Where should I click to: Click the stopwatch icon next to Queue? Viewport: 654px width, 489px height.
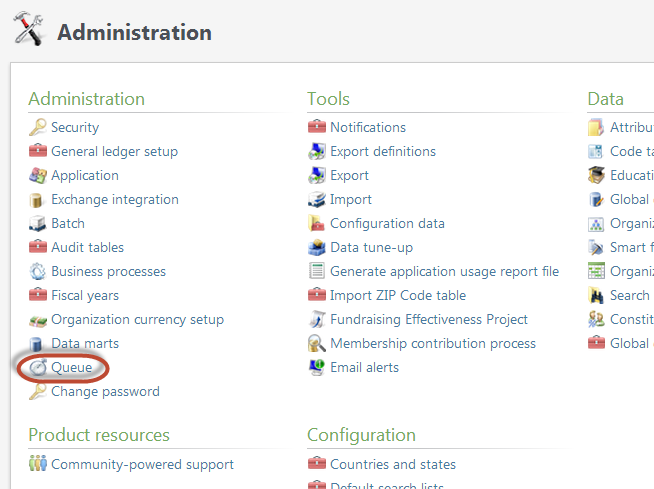tap(37, 367)
